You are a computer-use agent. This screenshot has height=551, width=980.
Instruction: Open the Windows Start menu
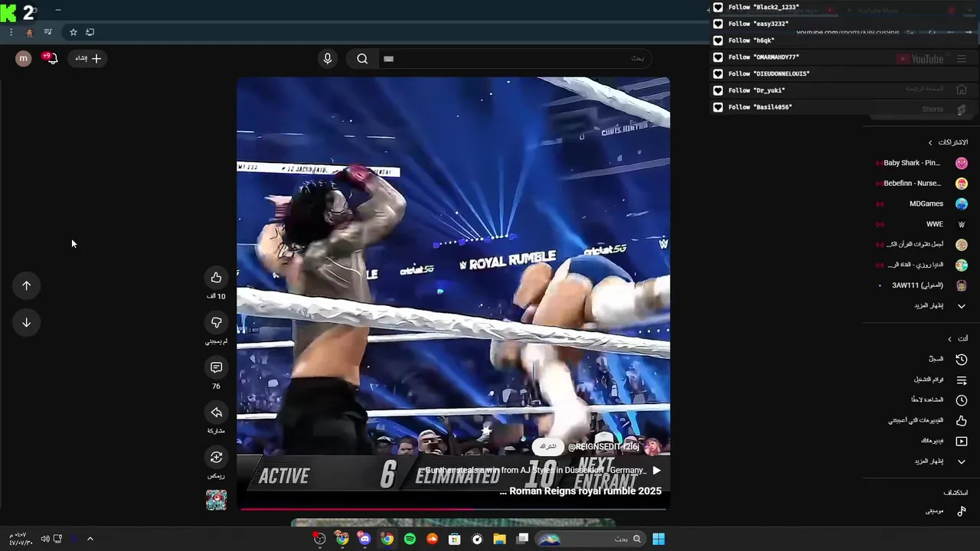pyautogui.click(x=658, y=539)
